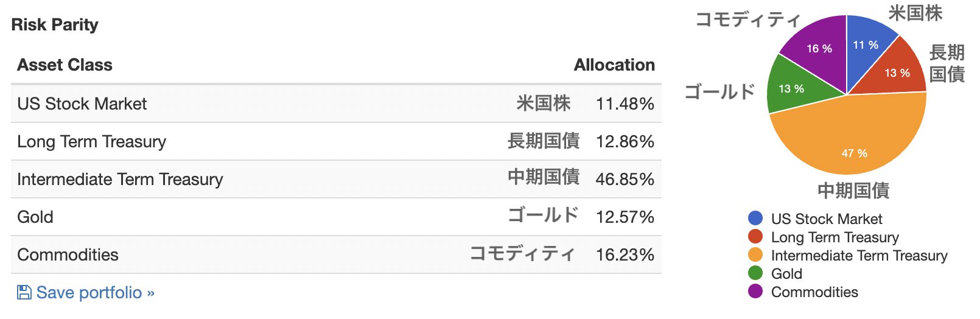This screenshot has width=980, height=319.
Task: Select the US Stock Market table row
Action: (x=336, y=103)
